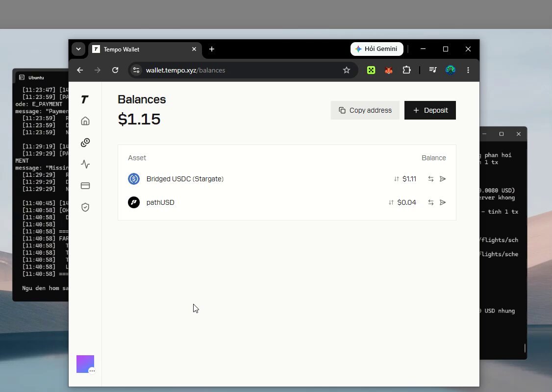Click the green dice extension icon

(x=371, y=70)
